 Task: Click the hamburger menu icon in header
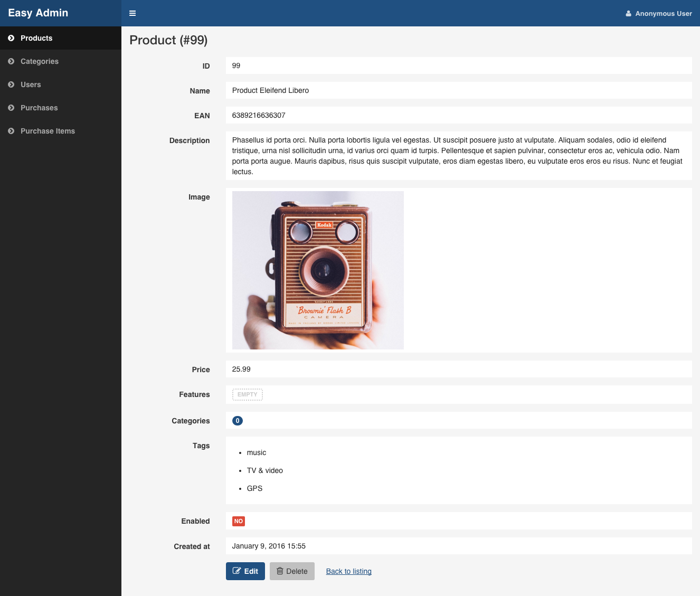coord(133,13)
